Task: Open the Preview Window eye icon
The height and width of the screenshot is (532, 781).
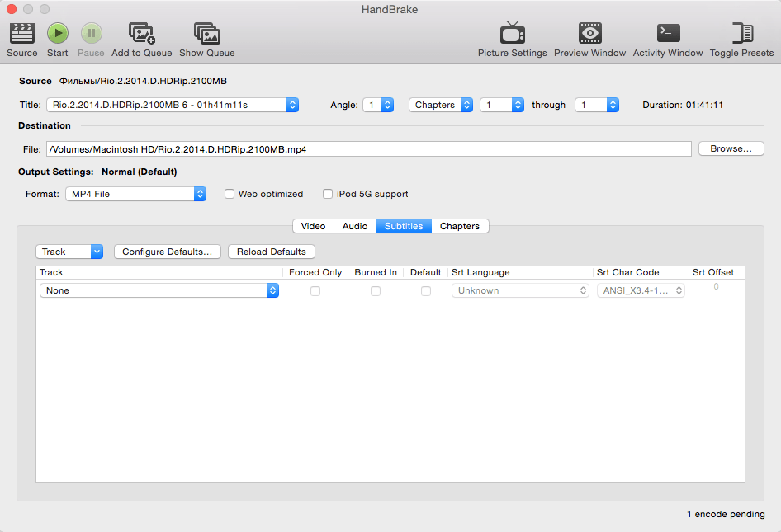Action: point(589,33)
